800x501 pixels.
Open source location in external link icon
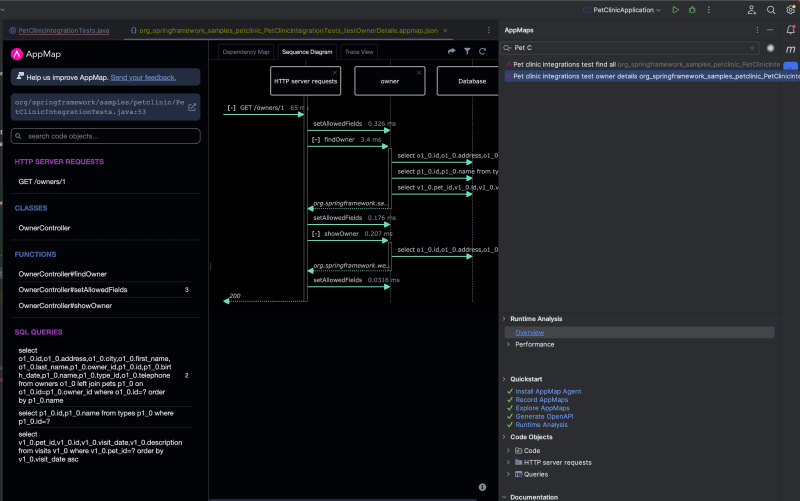(192, 107)
